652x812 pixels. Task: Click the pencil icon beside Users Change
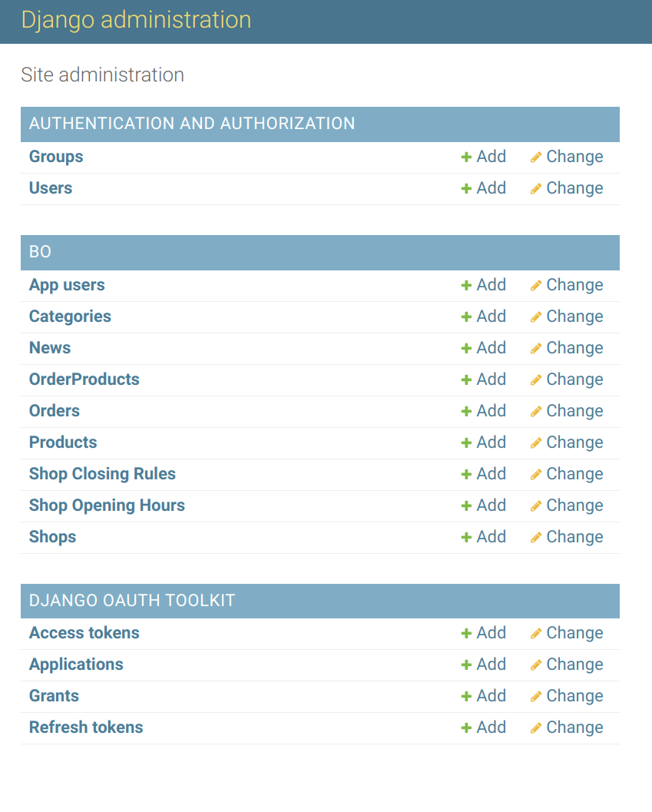pyautogui.click(x=536, y=188)
